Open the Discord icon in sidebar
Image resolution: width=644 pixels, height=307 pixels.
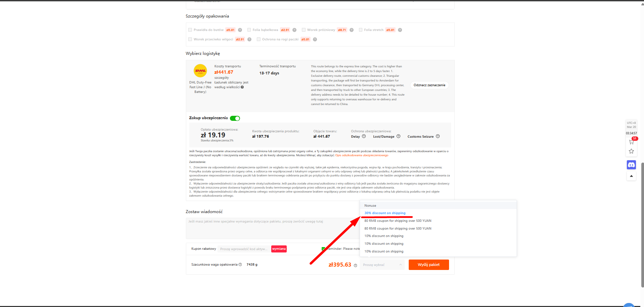(x=631, y=165)
